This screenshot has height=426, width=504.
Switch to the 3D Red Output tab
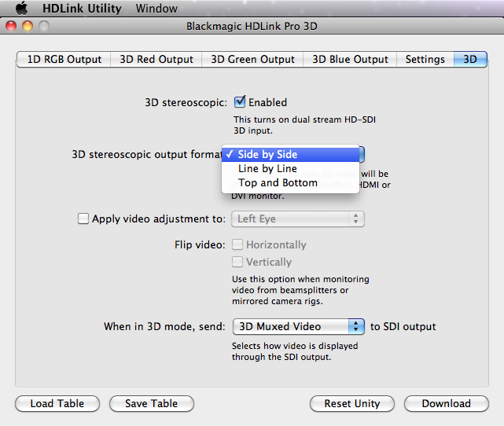(x=156, y=60)
